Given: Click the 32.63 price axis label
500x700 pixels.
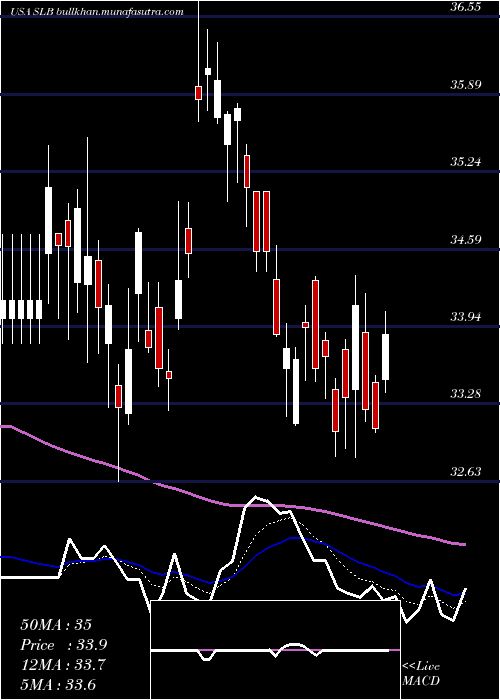Looking at the screenshot, I should click(x=466, y=471).
